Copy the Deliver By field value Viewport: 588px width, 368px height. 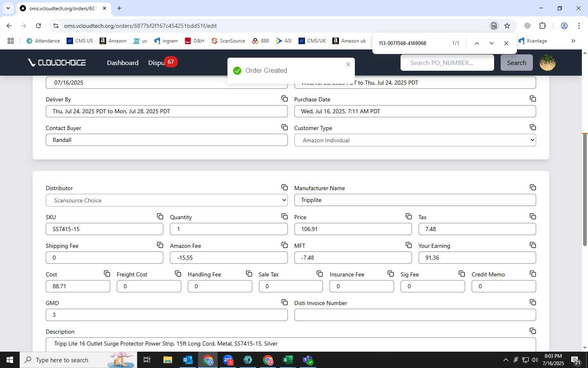click(285, 99)
